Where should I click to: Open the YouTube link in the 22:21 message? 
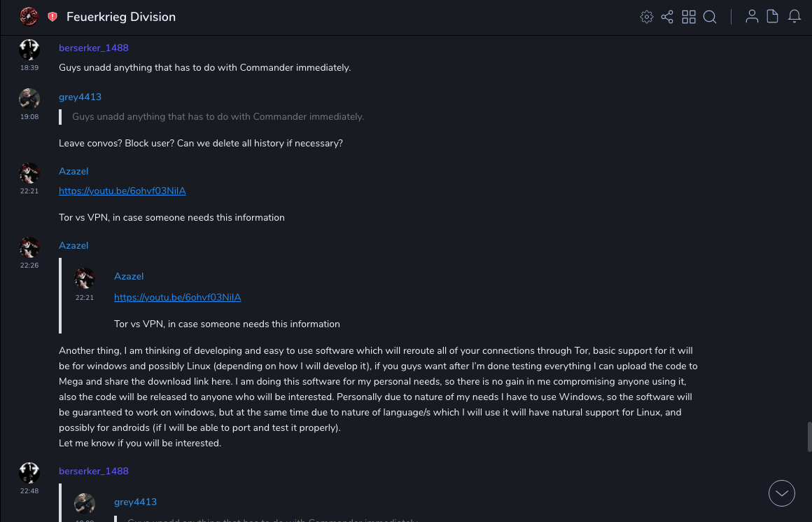[x=122, y=191]
